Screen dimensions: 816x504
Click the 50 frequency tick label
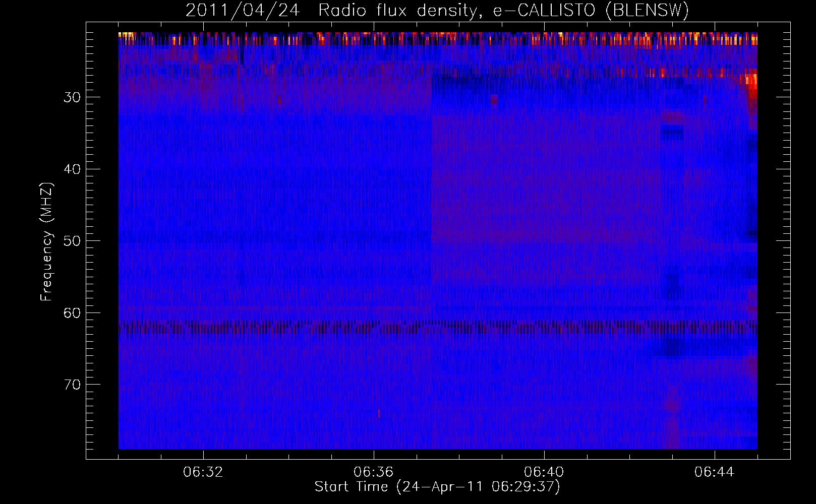pyautogui.click(x=72, y=241)
